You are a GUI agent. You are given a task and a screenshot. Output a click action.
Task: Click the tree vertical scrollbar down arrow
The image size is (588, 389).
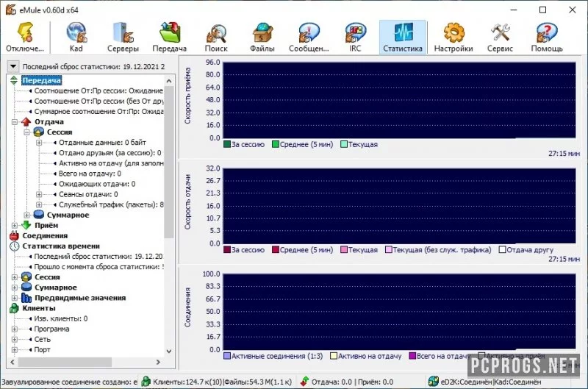169,351
